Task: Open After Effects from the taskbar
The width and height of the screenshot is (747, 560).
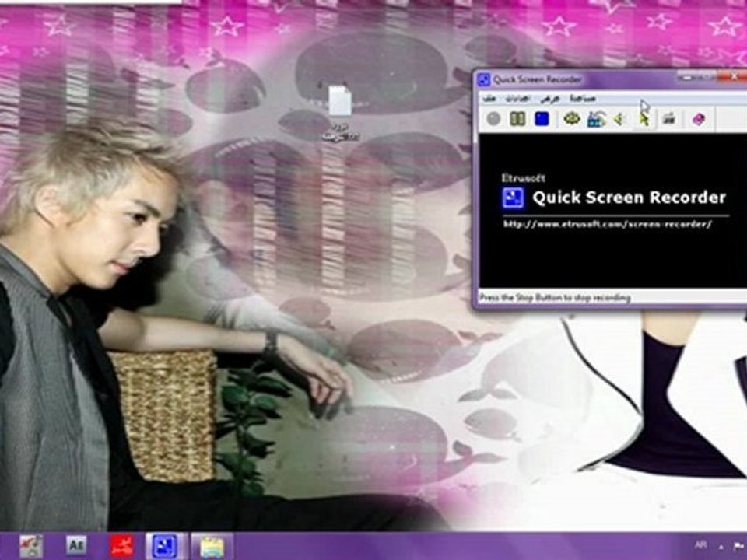Action: 76,545
